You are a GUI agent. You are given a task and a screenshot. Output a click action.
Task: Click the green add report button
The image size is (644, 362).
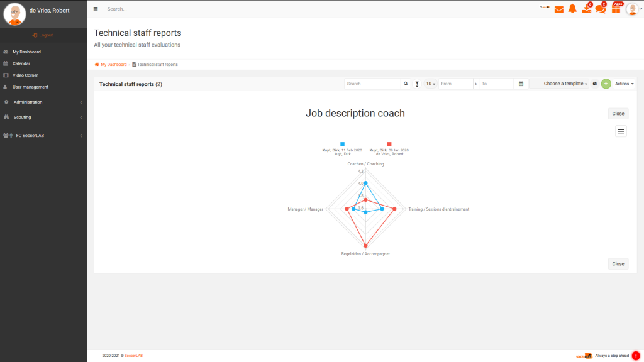tap(606, 84)
